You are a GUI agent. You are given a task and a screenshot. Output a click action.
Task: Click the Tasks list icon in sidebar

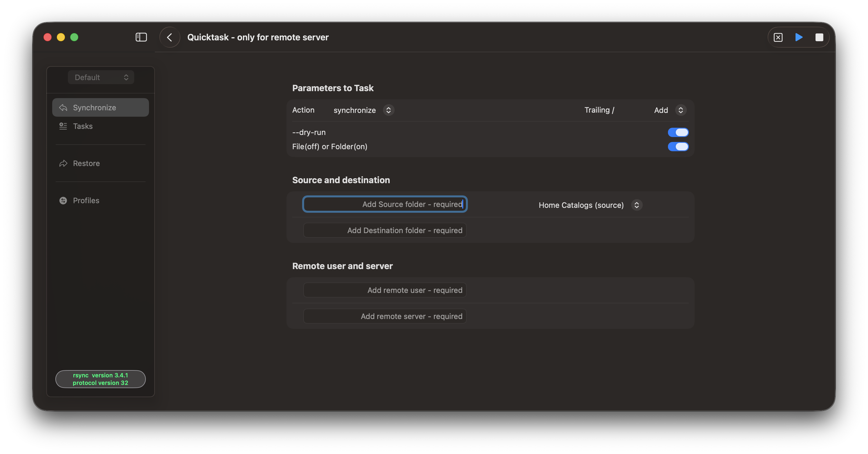point(63,126)
